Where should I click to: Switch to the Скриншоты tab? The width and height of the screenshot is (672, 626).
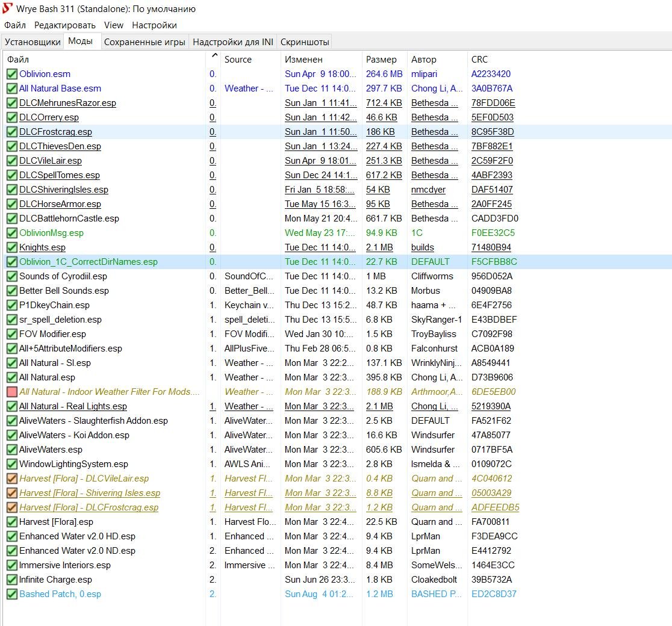(305, 42)
